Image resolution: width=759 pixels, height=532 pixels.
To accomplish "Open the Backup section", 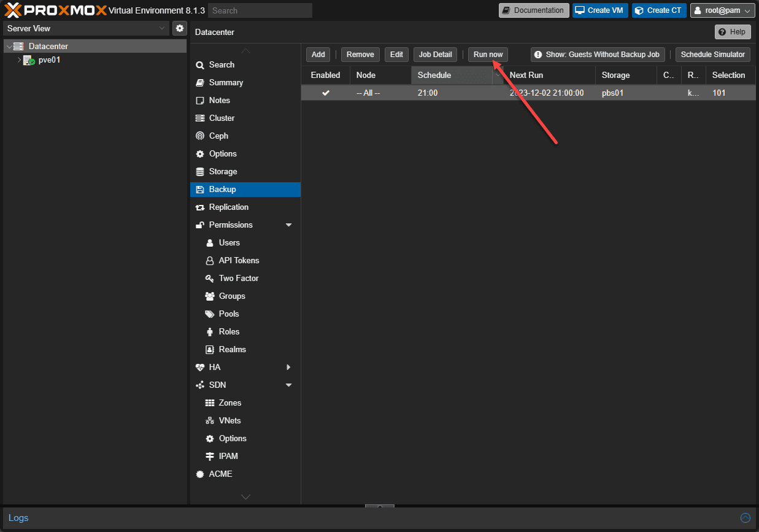I will [245, 190].
